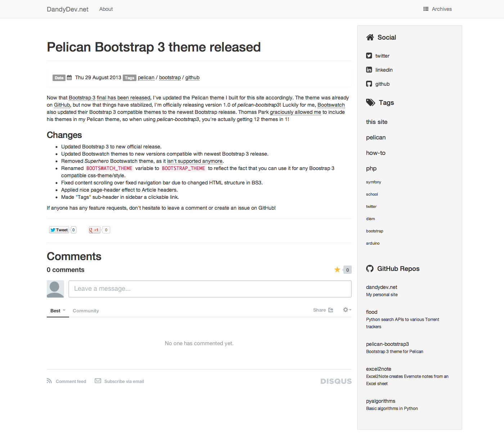Click the Tags icon in sidebar heading

point(370,103)
